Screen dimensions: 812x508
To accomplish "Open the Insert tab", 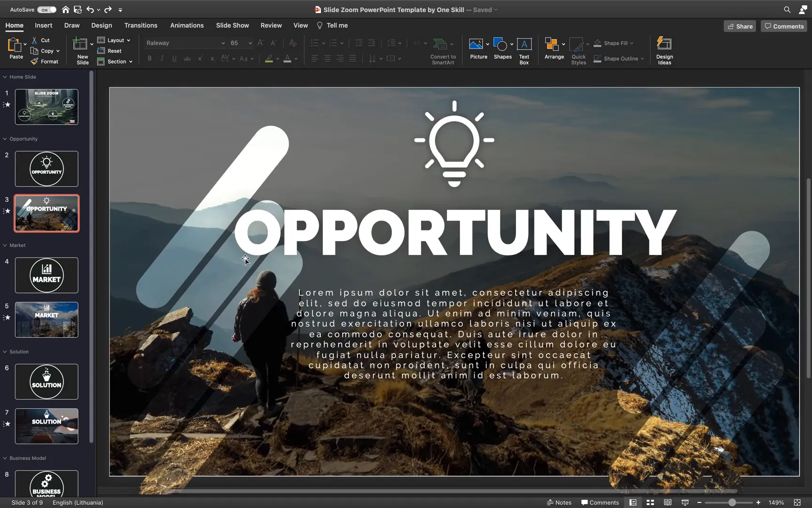I will click(43, 25).
